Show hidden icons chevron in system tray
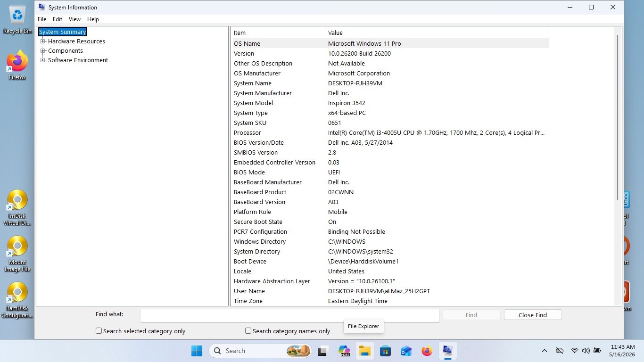 click(545, 351)
